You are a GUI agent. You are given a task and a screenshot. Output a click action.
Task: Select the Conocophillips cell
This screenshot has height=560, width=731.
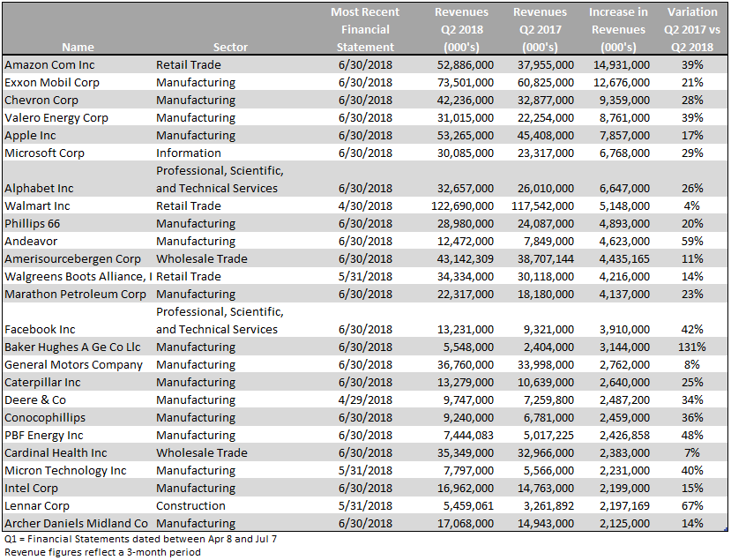pyautogui.click(x=45, y=418)
